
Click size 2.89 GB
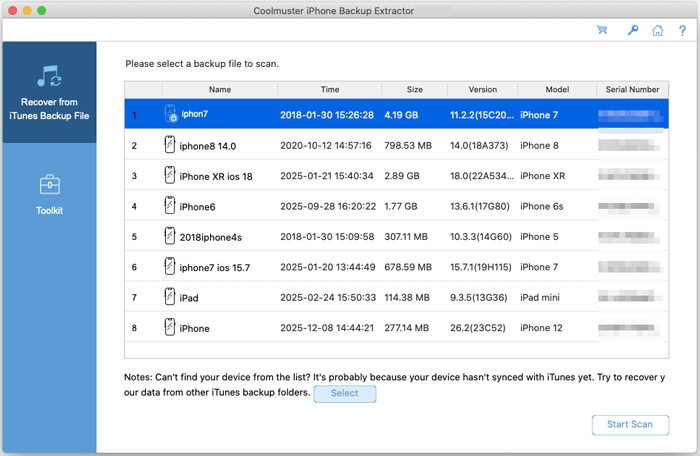tap(402, 176)
